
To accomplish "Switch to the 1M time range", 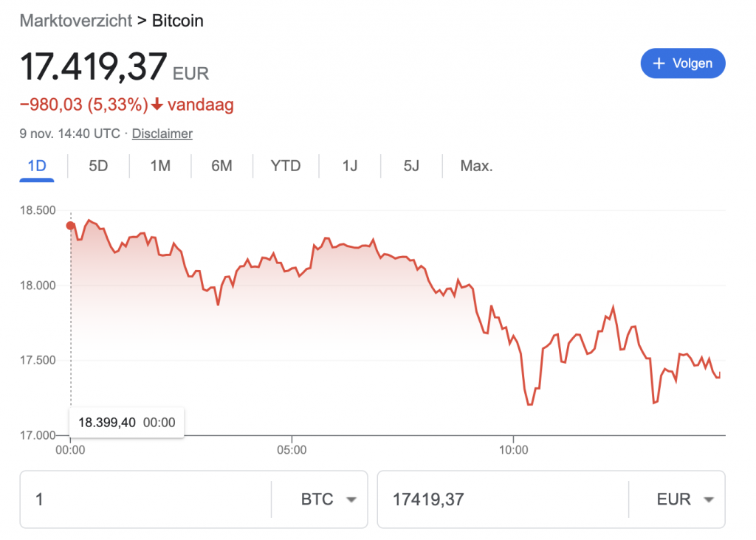I will tap(160, 166).
